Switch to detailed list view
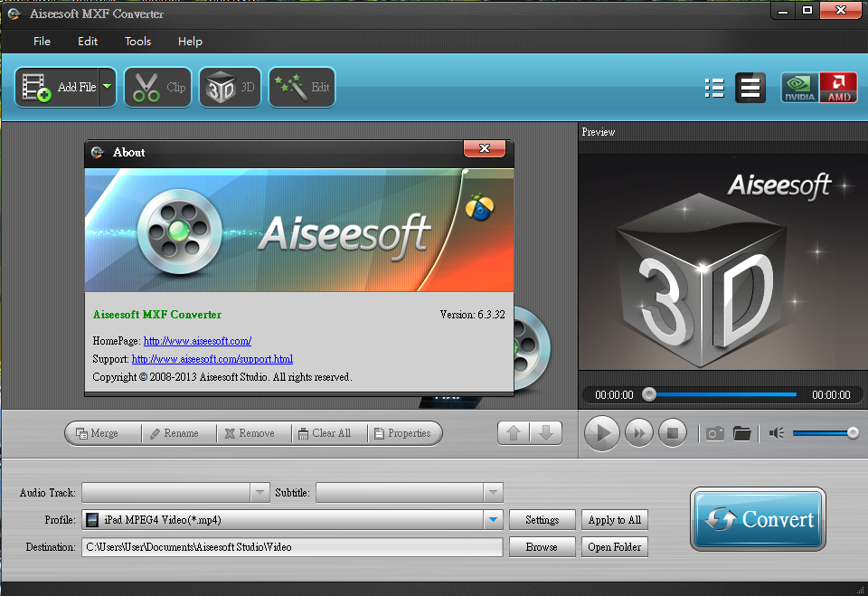Image resolution: width=868 pixels, height=596 pixels. click(714, 88)
